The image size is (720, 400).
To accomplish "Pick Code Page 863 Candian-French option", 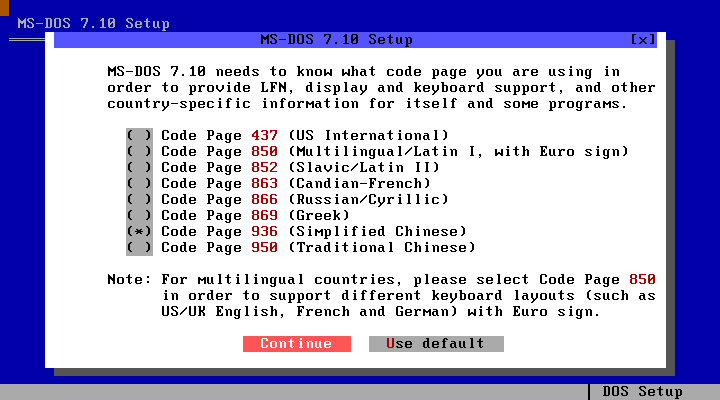I will [139, 184].
